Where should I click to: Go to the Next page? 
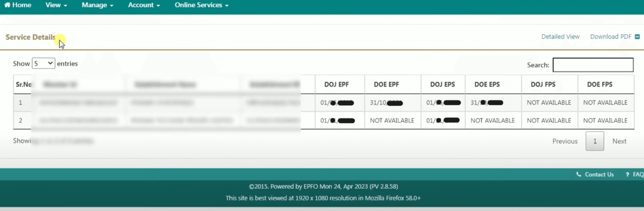[619, 141]
